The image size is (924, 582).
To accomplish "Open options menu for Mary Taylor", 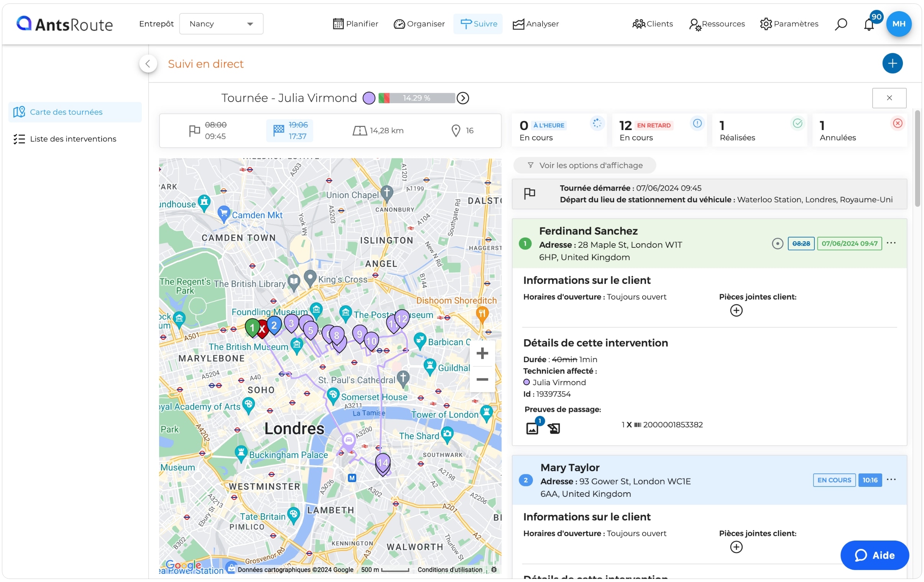I will tap(891, 480).
